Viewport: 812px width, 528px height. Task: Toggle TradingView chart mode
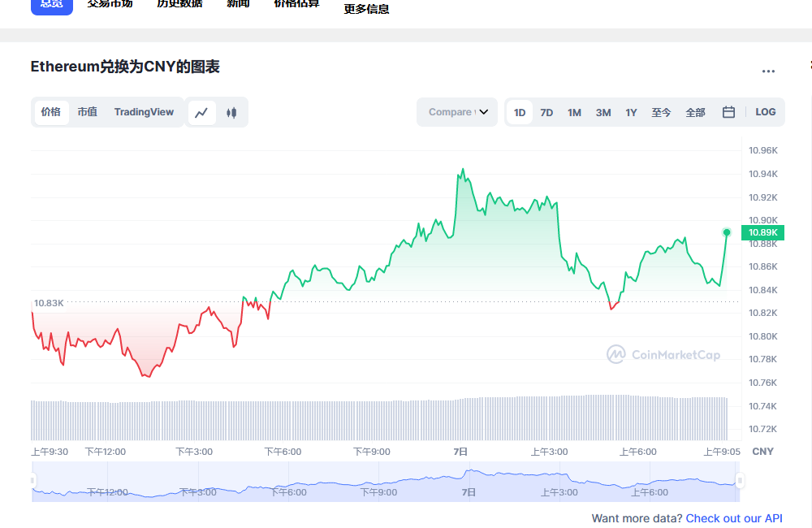[x=144, y=112]
